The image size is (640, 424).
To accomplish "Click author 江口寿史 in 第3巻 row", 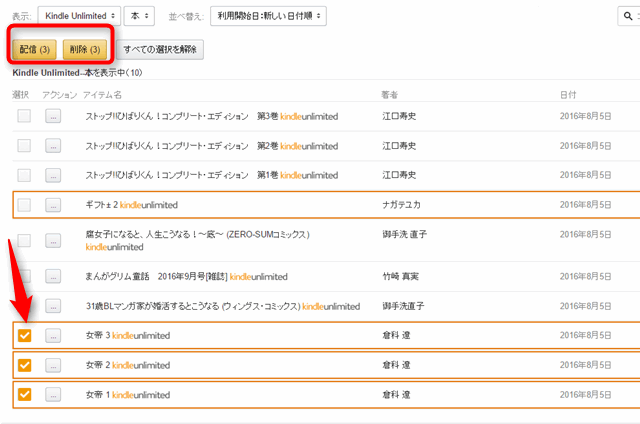I will point(399,116).
